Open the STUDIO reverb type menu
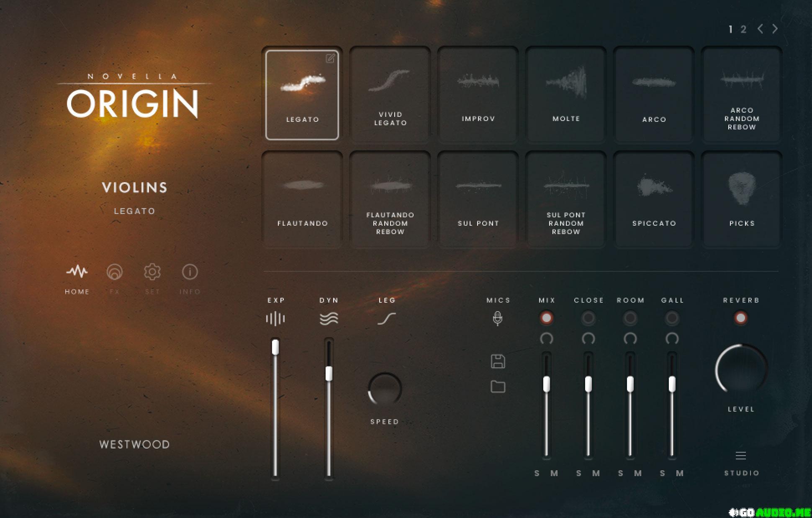Image resolution: width=812 pixels, height=518 pixels. pyautogui.click(x=740, y=456)
